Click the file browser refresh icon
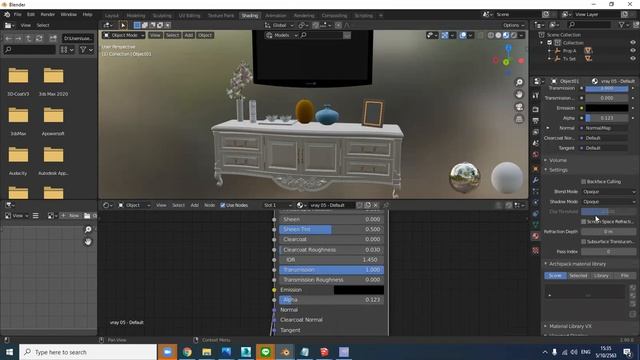Image resolution: width=640 pixels, height=360 pixels. pos(39,38)
